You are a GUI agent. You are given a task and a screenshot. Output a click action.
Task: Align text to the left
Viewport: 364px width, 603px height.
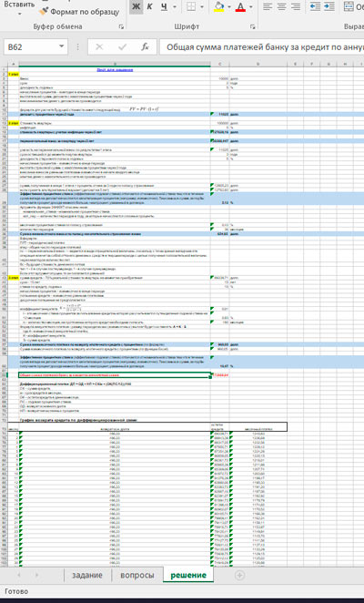268,7
